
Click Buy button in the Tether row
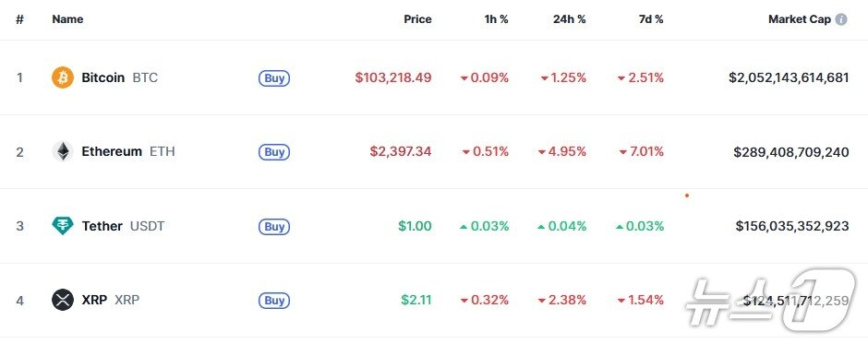pyautogui.click(x=274, y=226)
